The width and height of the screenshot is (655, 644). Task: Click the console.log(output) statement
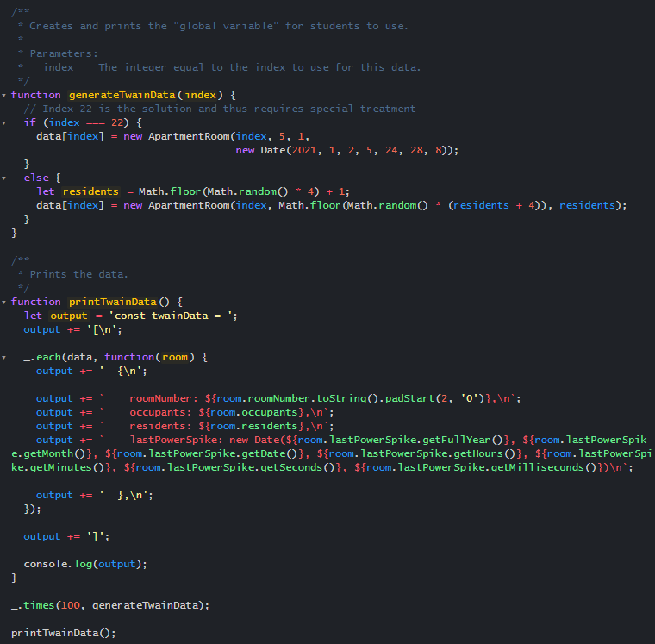click(x=84, y=564)
